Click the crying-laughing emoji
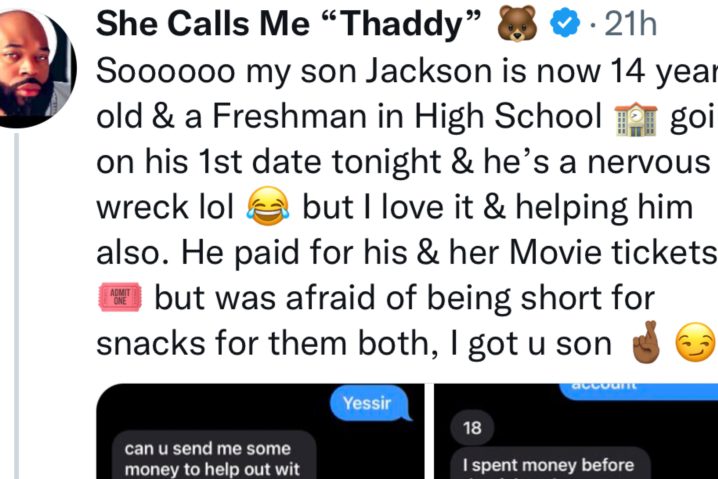This screenshot has width=718, height=479. [x=268, y=207]
